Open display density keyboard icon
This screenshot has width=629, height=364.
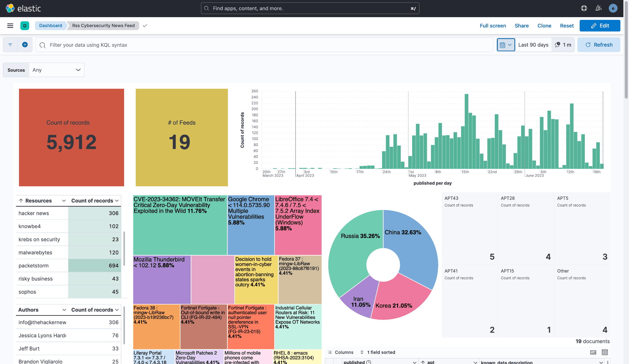point(593,352)
